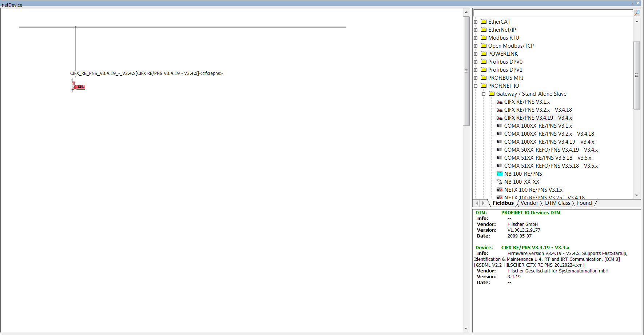The width and height of the screenshot is (644, 335).
Task: Click the COMX 100XX-RE/PNS V3.2.x - V3.4.18 icon
Action: (500, 133)
